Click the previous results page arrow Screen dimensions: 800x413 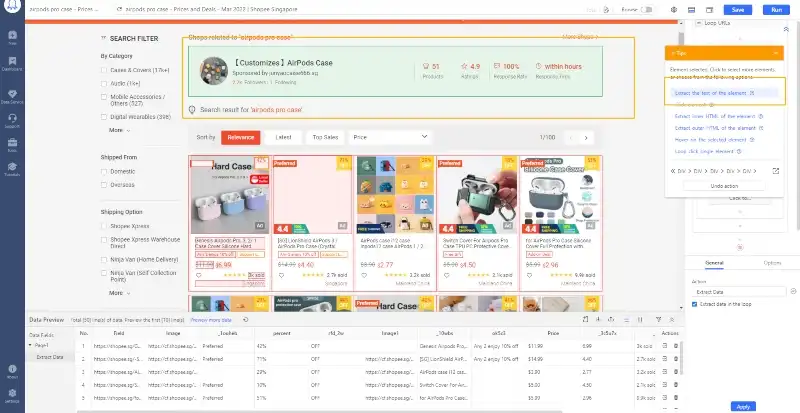tap(571, 138)
